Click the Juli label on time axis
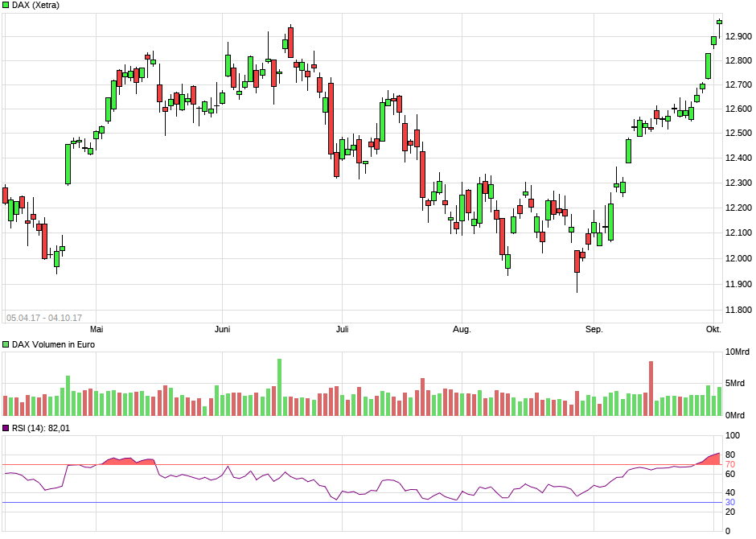The image size is (756, 539). pos(343,330)
